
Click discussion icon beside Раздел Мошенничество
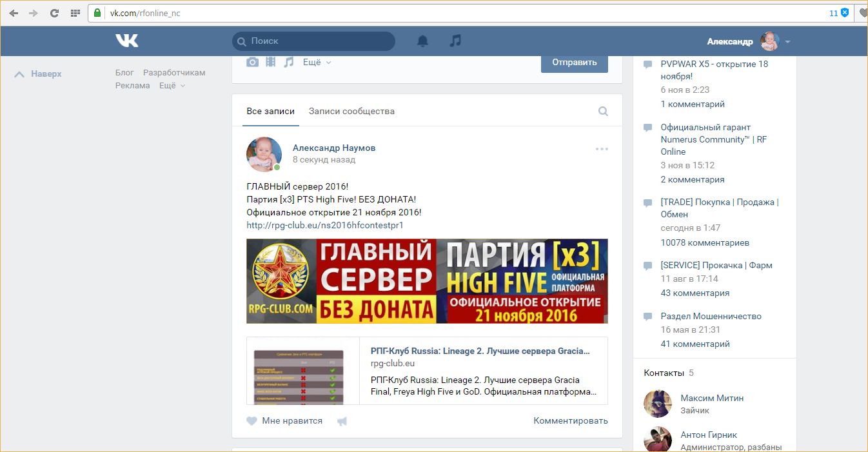coord(648,317)
